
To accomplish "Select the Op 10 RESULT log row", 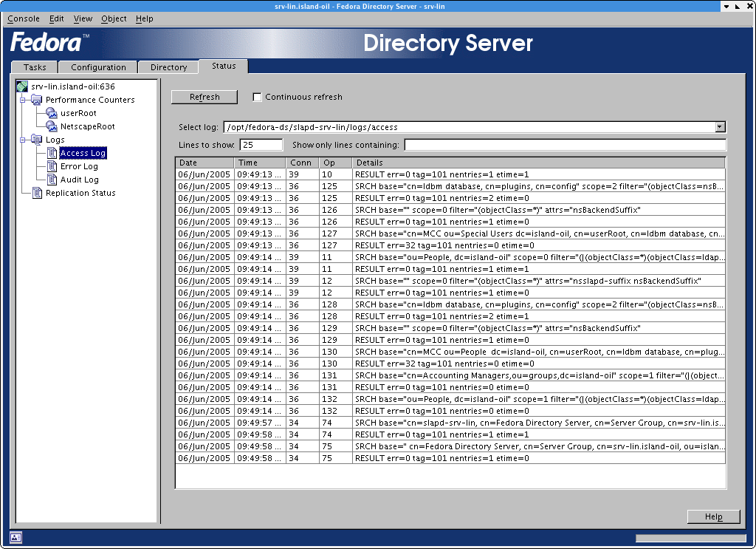I will (450, 174).
